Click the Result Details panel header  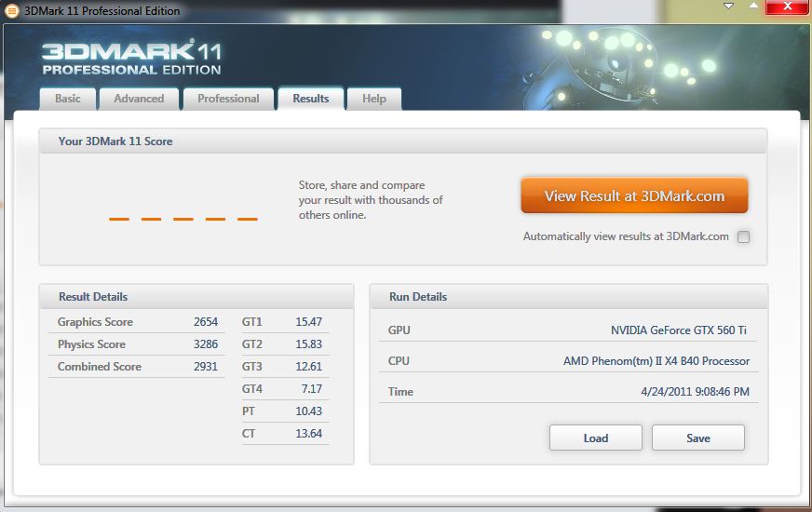click(x=196, y=297)
